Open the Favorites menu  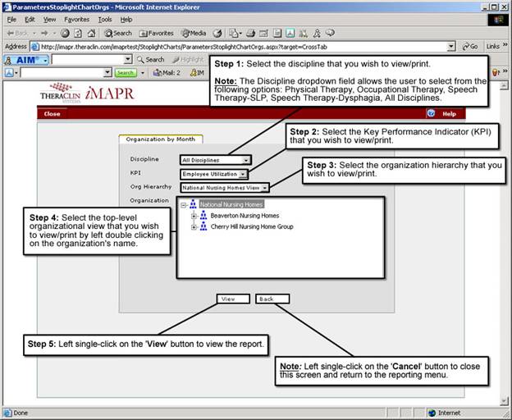coord(76,19)
